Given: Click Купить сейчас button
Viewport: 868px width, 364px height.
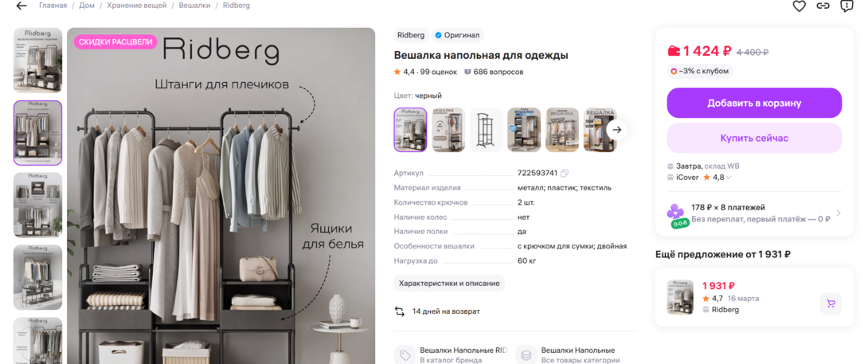Looking at the screenshot, I should point(754,138).
